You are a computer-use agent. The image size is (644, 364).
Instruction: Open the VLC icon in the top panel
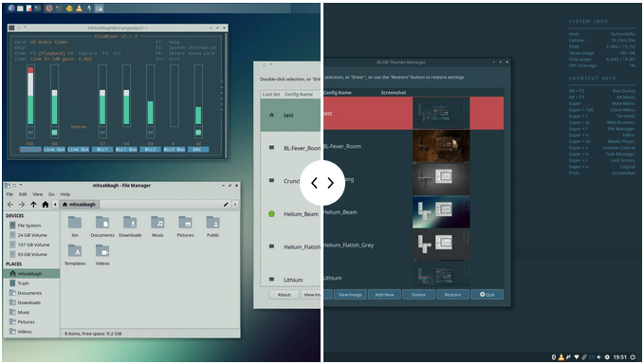pos(79,8)
